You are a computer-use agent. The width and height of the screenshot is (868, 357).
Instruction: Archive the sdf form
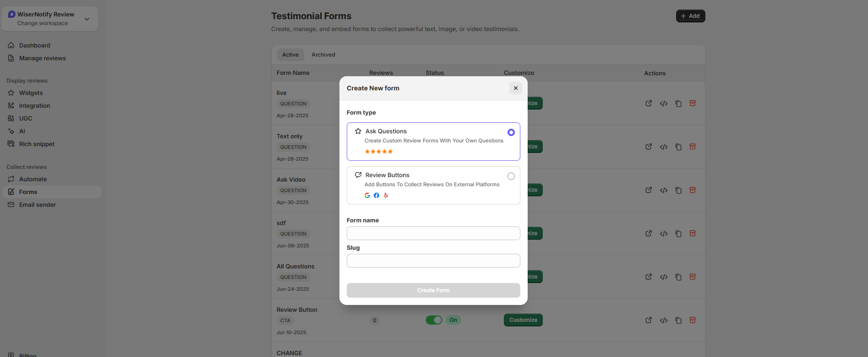click(693, 233)
